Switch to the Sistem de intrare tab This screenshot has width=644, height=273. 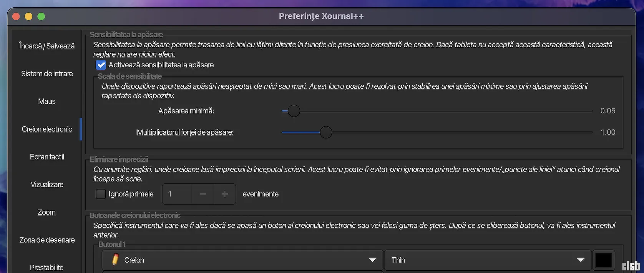tap(47, 74)
